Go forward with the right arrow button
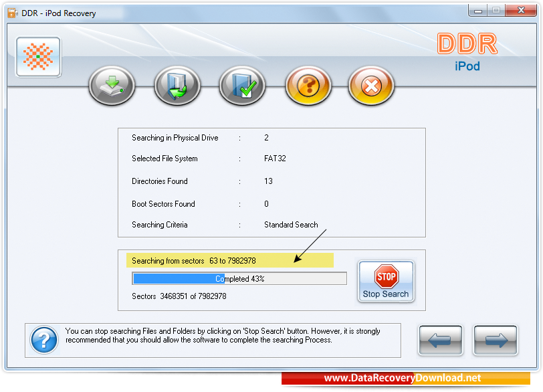The image size is (543, 392). pos(496,340)
